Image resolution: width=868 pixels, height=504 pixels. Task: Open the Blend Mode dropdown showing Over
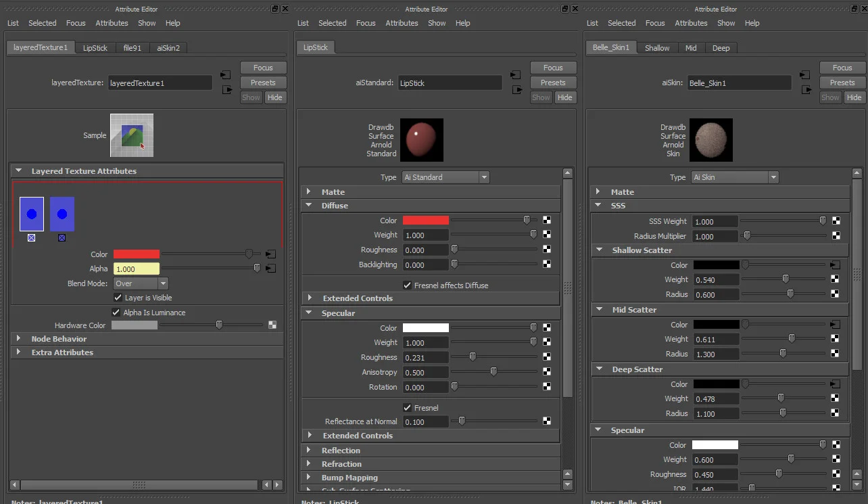[141, 283]
